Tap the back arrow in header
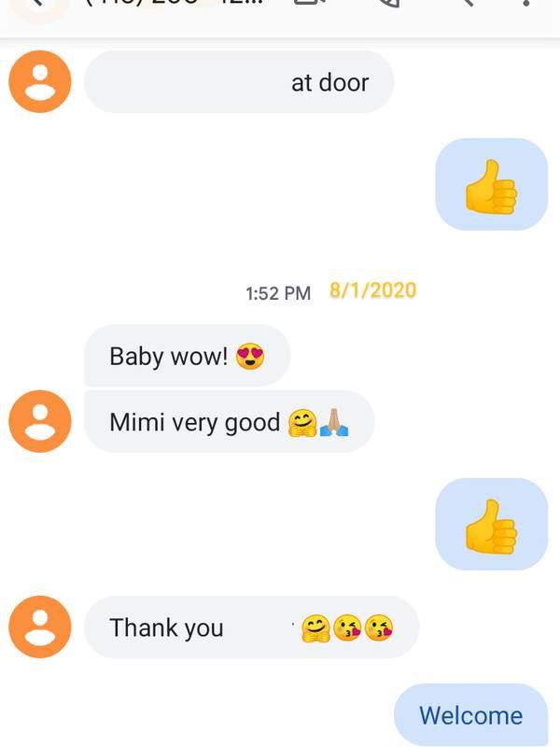Viewport: 560px width, 747px height. (39, 3)
